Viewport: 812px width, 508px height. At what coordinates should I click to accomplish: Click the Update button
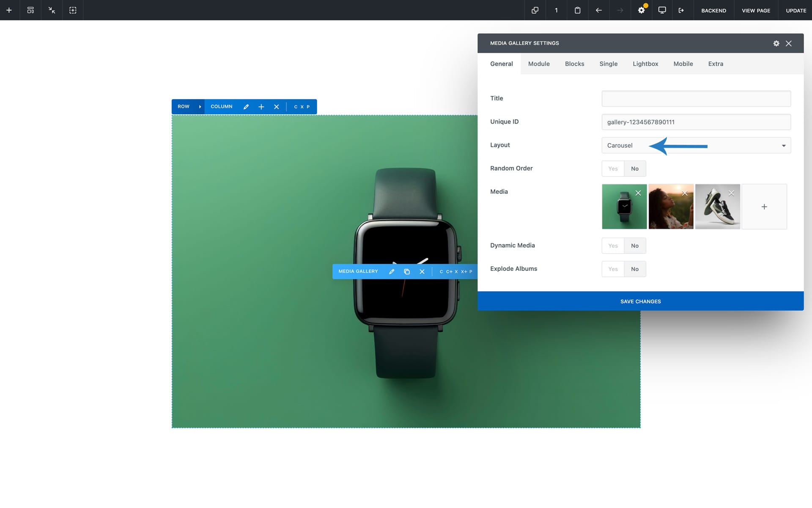[x=796, y=10]
